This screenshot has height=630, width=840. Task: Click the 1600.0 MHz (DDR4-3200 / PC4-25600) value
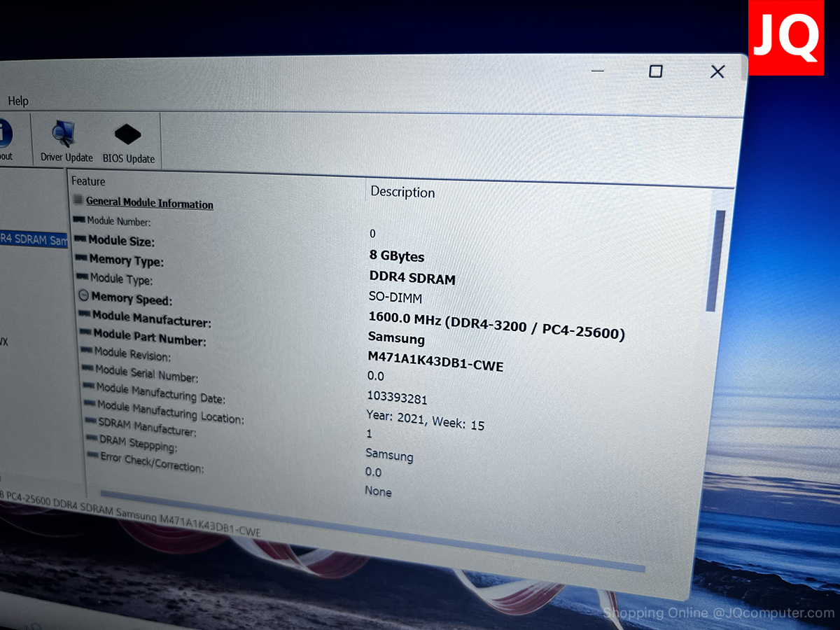497,325
